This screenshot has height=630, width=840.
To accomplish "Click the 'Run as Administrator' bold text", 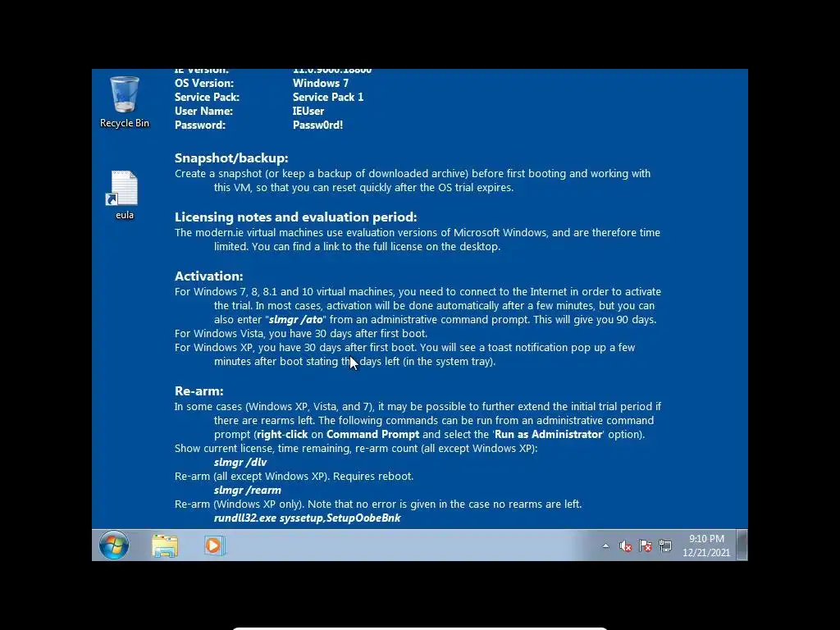I will (x=548, y=434).
